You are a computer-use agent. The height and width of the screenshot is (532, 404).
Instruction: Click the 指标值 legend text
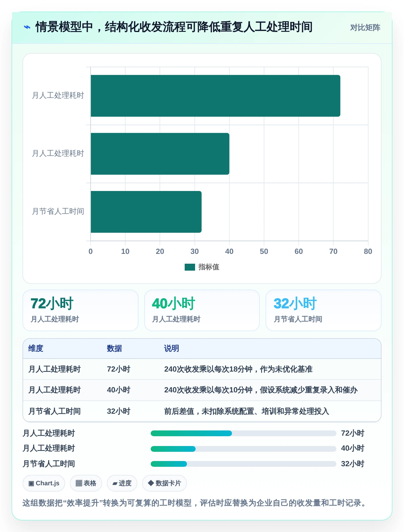pyautogui.click(x=209, y=267)
